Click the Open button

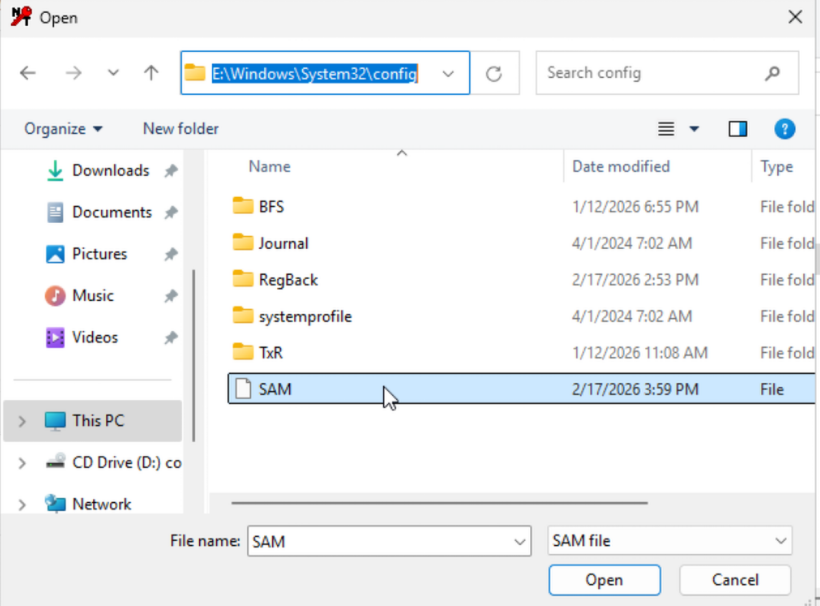(604, 580)
